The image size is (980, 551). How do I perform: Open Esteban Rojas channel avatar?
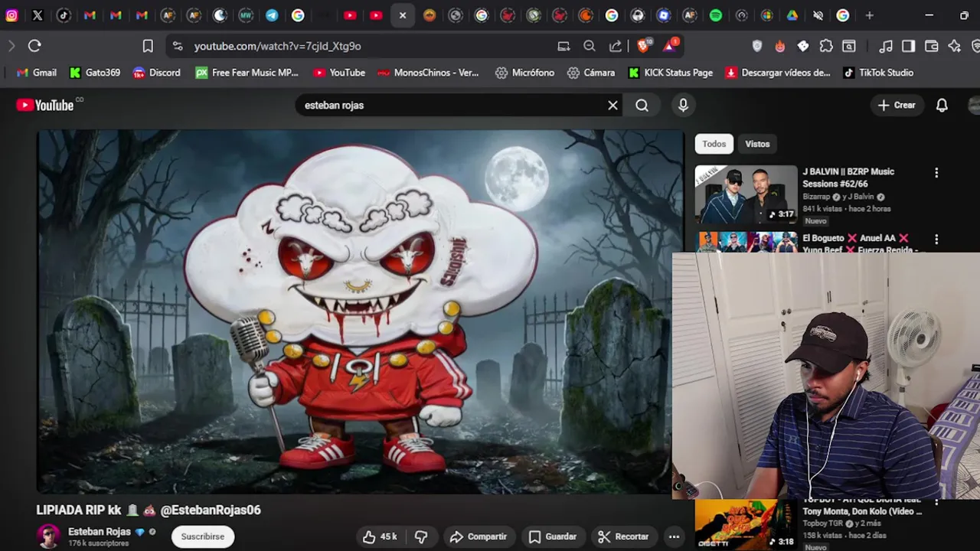coord(48,536)
